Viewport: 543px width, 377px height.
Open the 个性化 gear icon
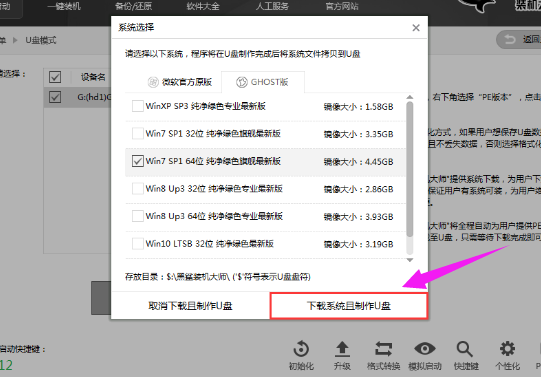[507, 349]
